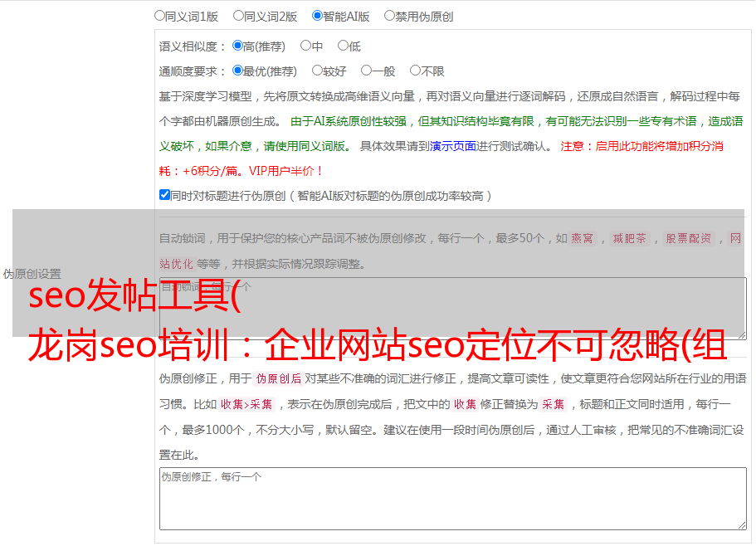756x546 pixels.
Task: Click the 燕窝 example keyword
Action: pyautogui.click(x=582, y=238)
